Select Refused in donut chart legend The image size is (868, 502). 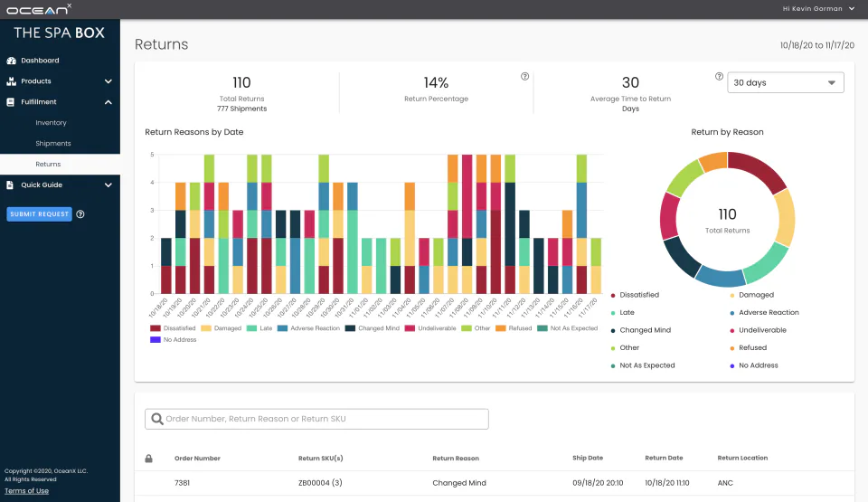click(749, 348)
